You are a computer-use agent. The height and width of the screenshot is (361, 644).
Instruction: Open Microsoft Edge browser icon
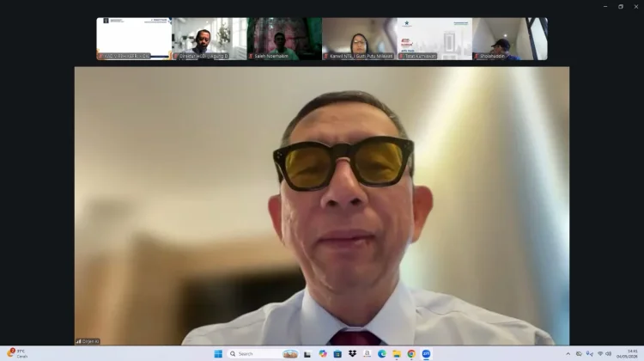point(381,353)
